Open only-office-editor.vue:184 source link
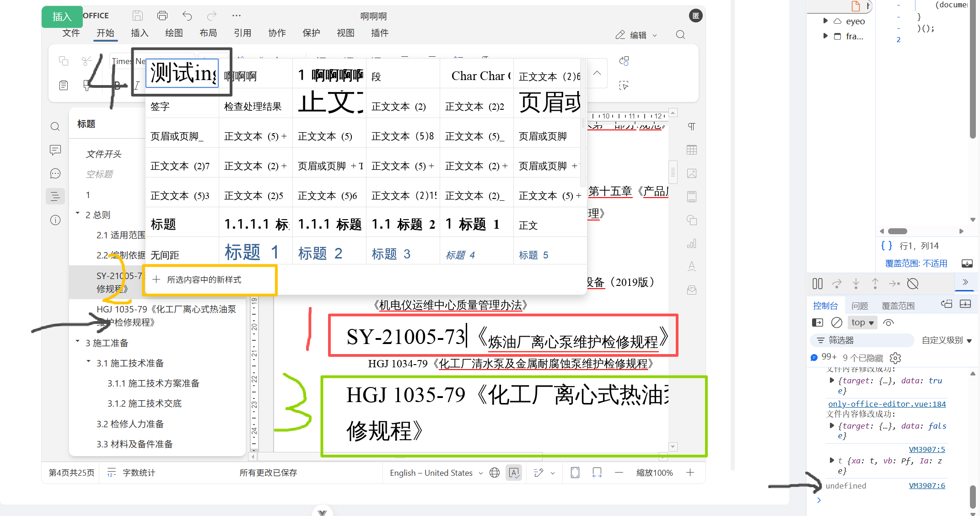This screenshot has height=516, width=980. pyautogui.click(x=887, y=404)
